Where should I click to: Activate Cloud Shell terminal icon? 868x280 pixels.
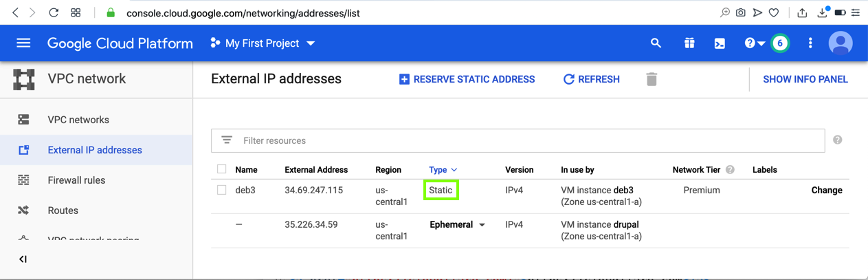pos(720,43)
